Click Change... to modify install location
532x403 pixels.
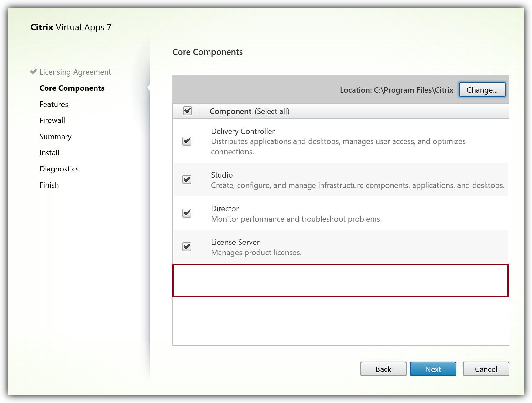(x=482, y=90)
